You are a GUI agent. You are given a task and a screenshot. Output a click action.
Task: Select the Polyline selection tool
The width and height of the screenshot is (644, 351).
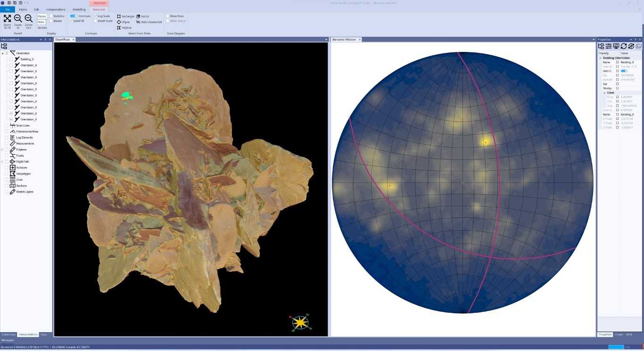pos(125,27)
